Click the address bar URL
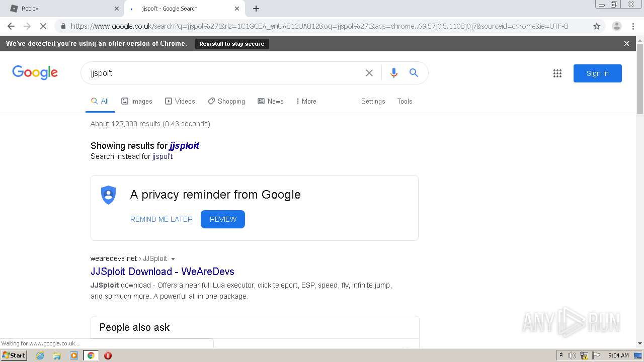Screen dimensions: 644x362 (319, 26)
